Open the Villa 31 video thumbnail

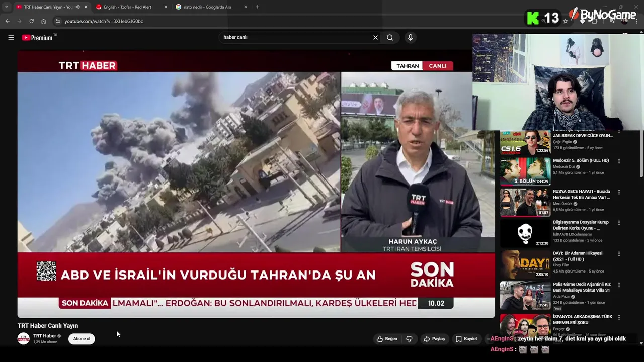pyautogui.click(x=525, y=295)
